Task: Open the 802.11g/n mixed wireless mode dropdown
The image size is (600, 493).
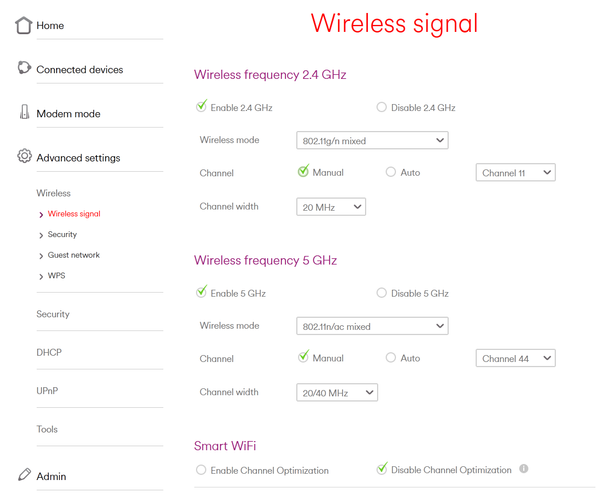Action: [372, 141]
